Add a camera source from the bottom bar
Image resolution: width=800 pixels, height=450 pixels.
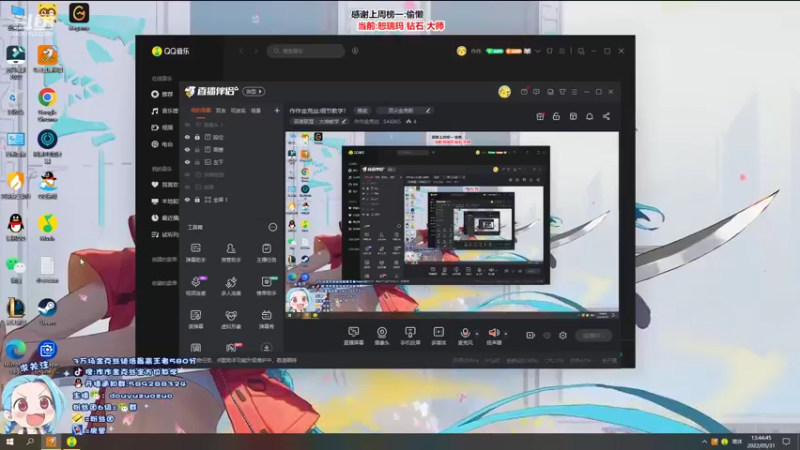point(382,336)
